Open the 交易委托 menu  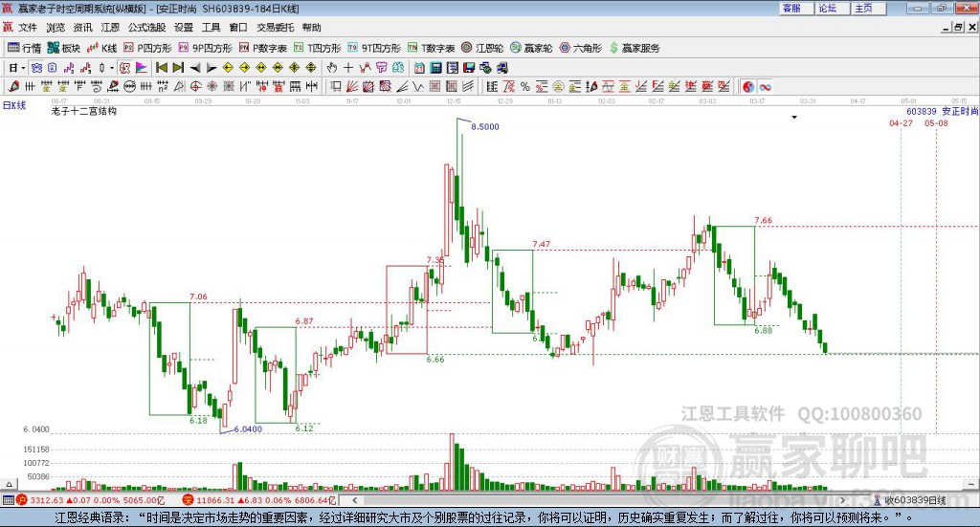pyautogui.click(x=275, y=28)
